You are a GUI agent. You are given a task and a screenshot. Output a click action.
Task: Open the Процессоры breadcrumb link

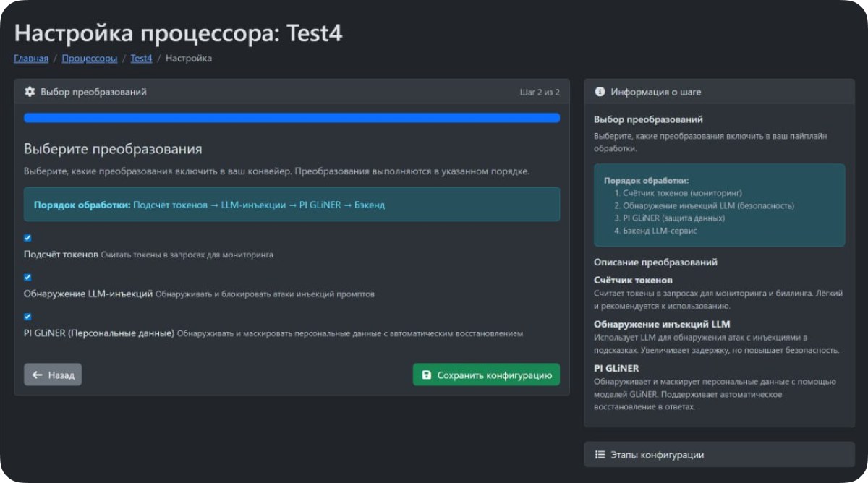[x=90, y=59]
